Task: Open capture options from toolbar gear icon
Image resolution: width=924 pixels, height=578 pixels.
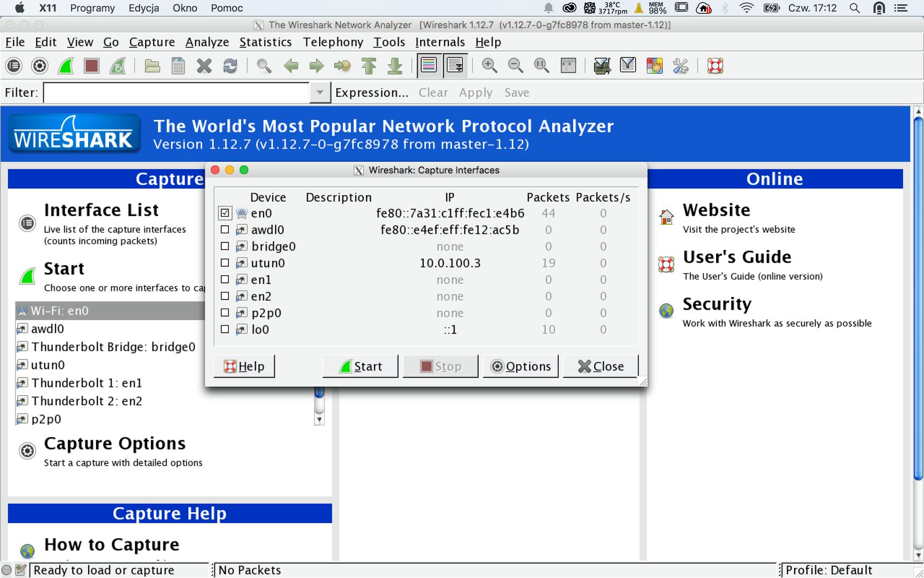Action: 40,66
